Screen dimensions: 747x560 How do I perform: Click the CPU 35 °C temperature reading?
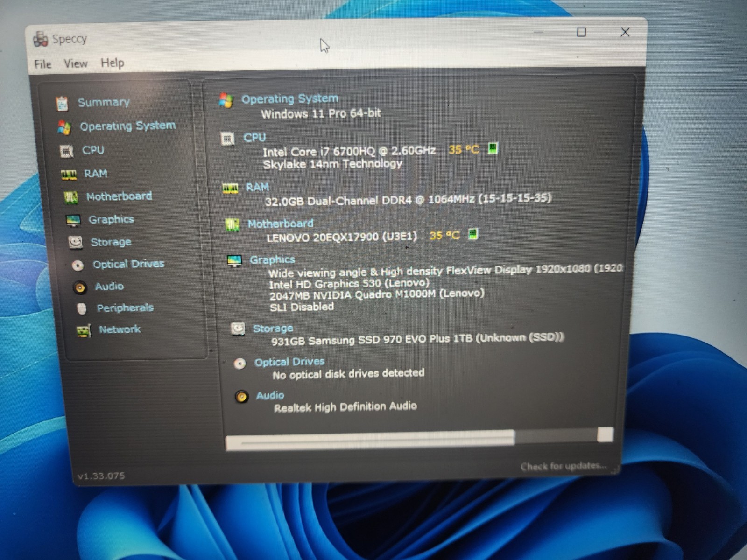(464, 149)
